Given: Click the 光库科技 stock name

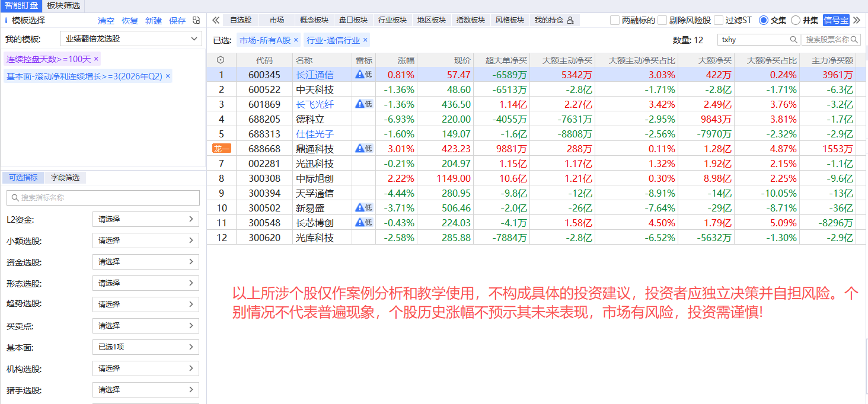Looking at the screenshot, I should point(315,238).
